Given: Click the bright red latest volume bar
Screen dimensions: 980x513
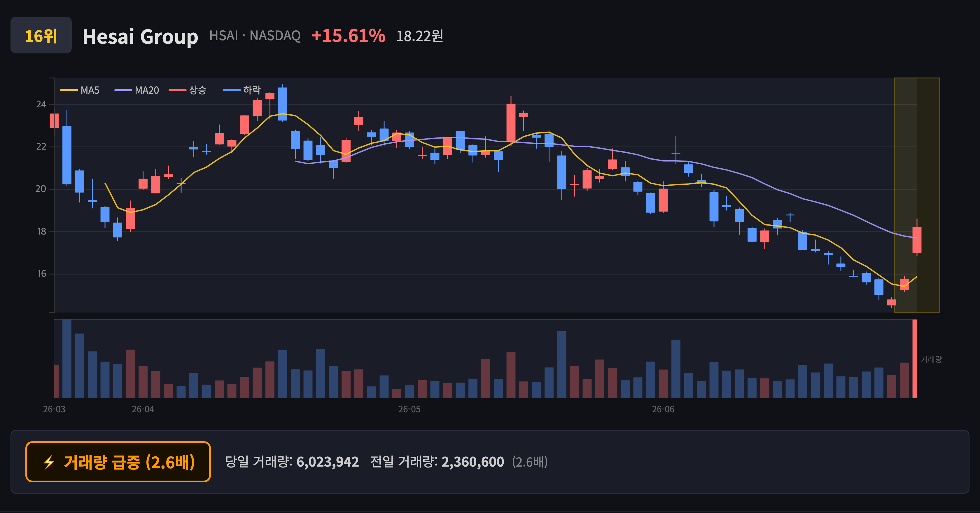Looking at the screenshot, I should (x=915, y=359).
